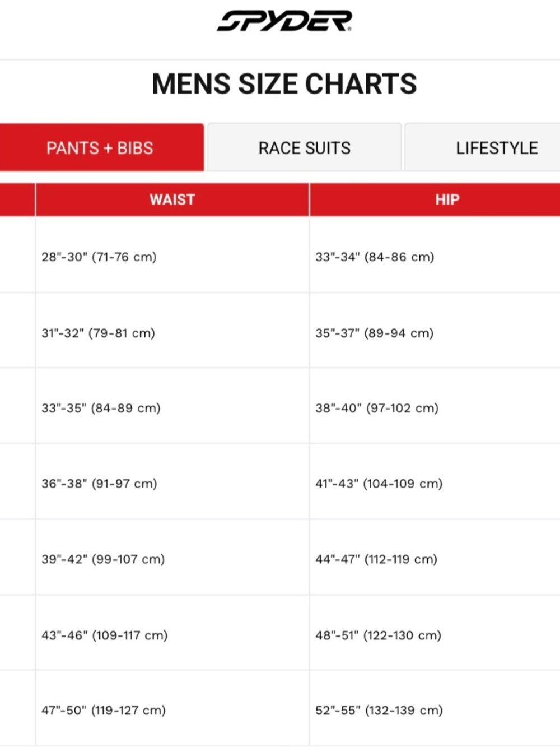
Task: Select hip cell 35"-37" (89-94 cm)
Action: coord(435,331)
